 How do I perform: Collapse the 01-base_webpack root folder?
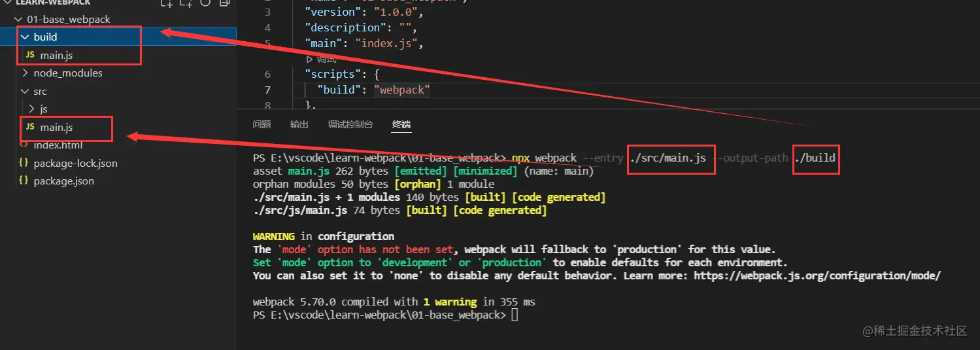tap(18, 20)
